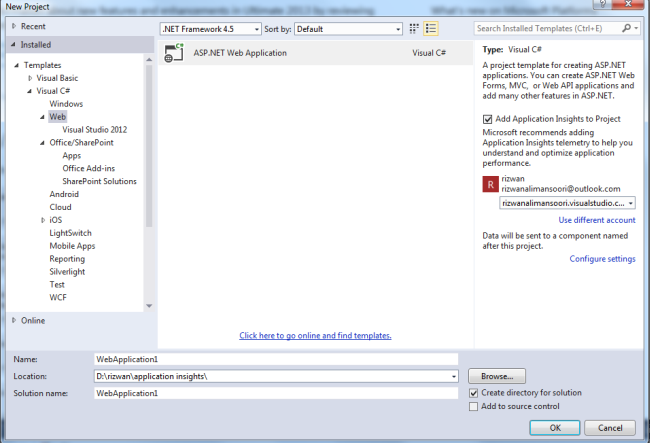The image size is (650, 443).
Task: Collapse the Installed section
Action: tap(13, 44)
